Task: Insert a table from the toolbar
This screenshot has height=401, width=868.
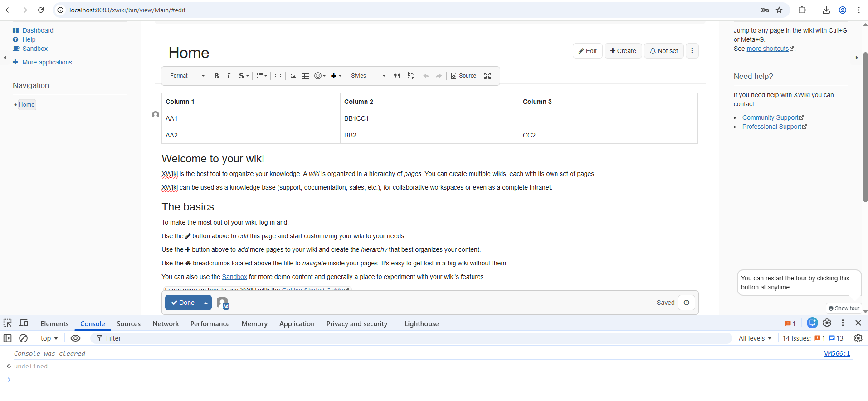Action: point(306,76)
